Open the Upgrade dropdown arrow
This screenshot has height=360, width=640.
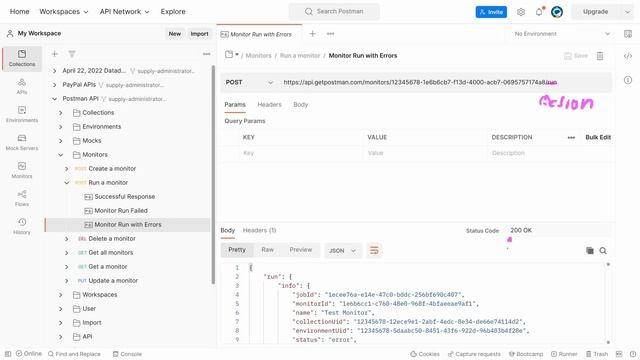click(627, 12)
